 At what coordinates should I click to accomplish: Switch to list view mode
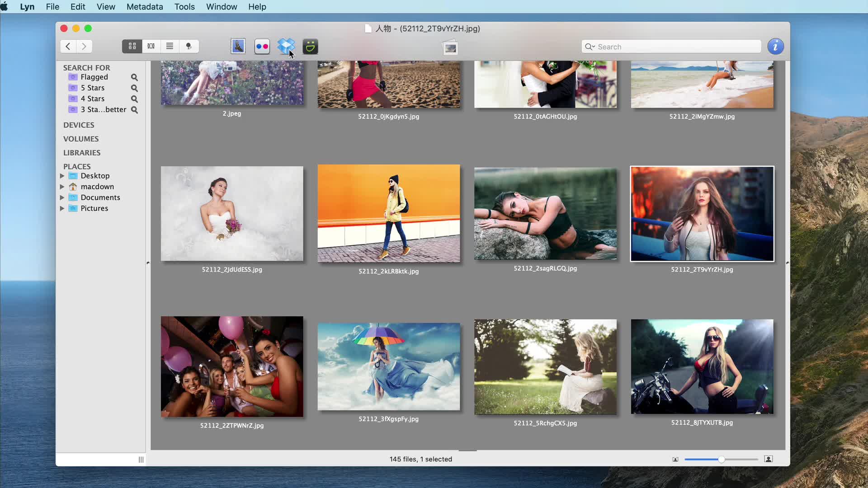[170, 46]
